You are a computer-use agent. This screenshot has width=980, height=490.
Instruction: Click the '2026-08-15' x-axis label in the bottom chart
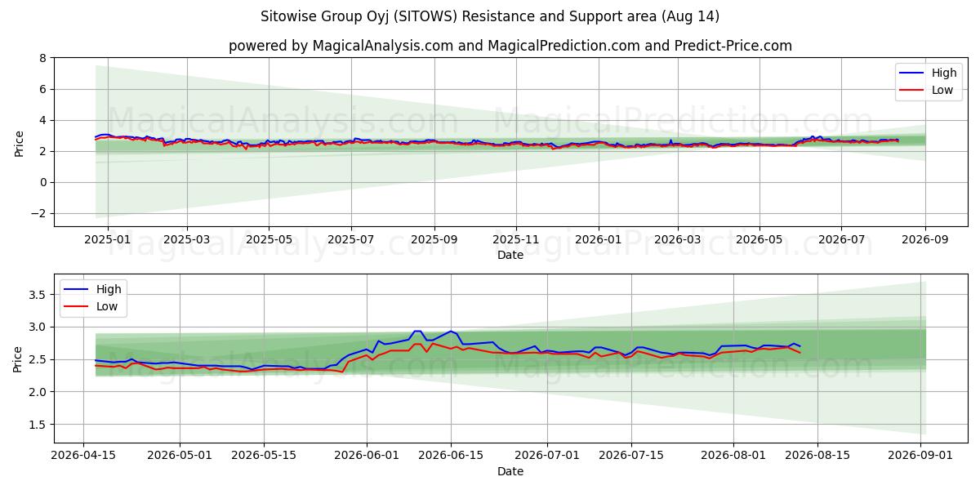point(817,457)
